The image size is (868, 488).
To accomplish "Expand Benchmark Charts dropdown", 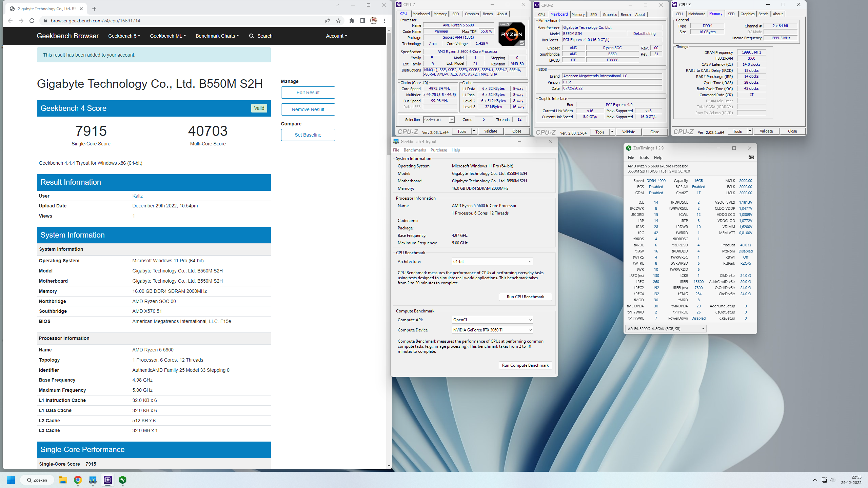I will (x=217, y=36).
